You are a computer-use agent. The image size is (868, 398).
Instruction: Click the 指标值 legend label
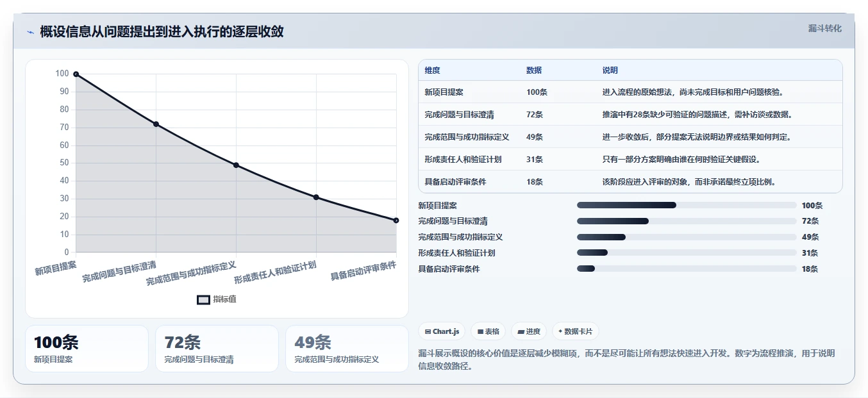coord(224,299)
